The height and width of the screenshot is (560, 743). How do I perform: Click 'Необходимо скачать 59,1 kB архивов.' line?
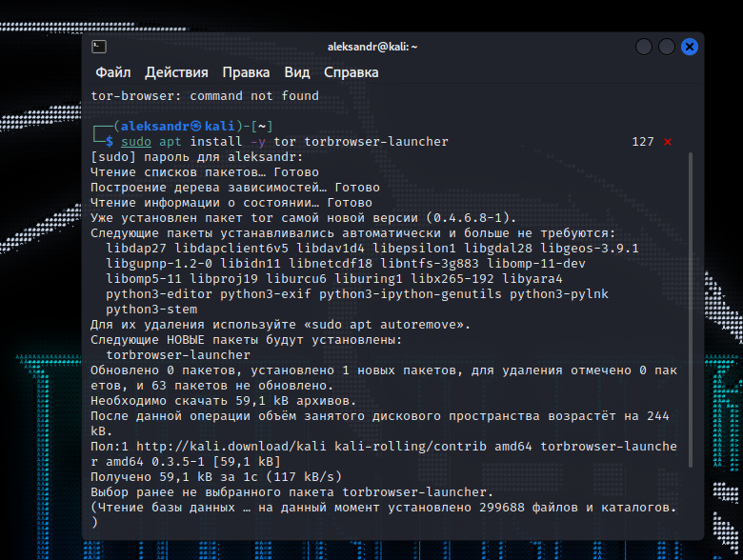click(x=223, y=401)
